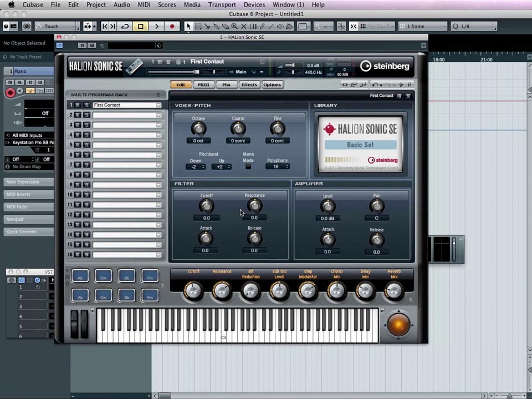This screenshot has width=532, height=399.
Task: Select the Mute X tool
Action: click(x=243, y=26)
